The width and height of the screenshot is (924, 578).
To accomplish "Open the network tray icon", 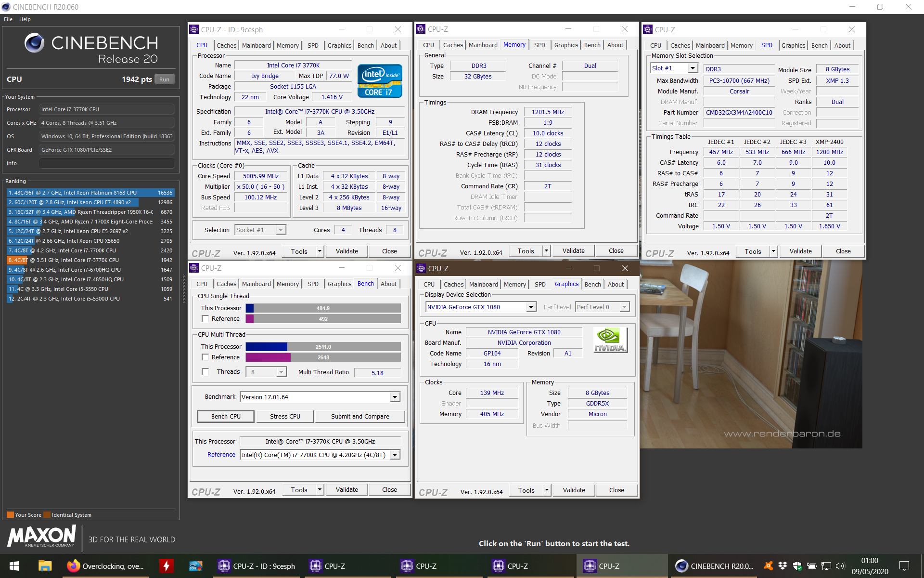I will point(826,565).
